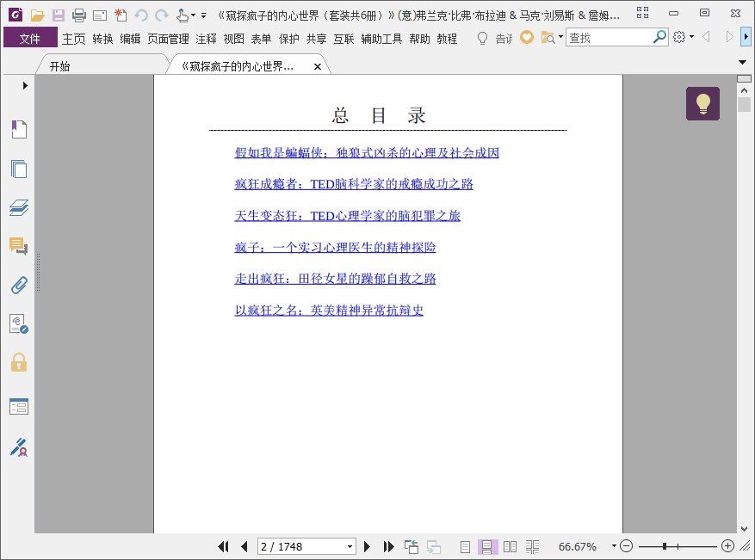The width and height of the screenshot is (755, 560).
Task: Open the security lock panel
Action: [19, 362]
